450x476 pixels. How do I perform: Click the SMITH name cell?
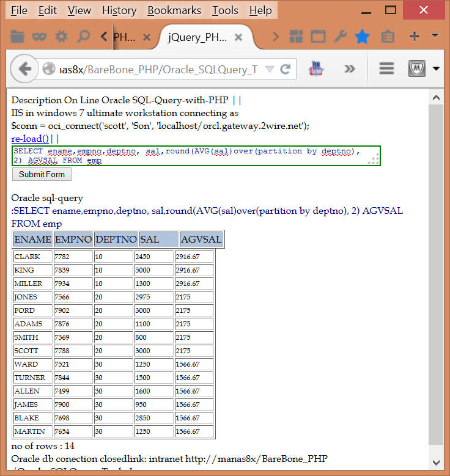point(33,337)
